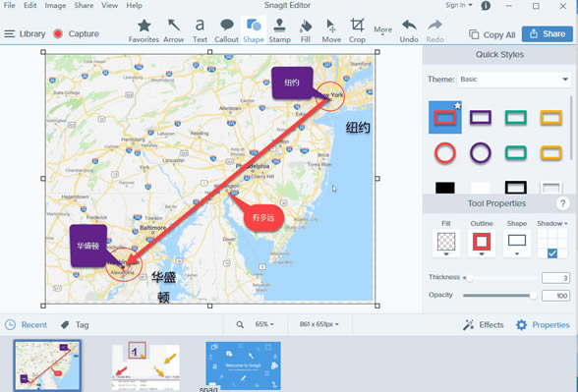
Task: Expand the More tools dropdown
Action: point(383,31)
